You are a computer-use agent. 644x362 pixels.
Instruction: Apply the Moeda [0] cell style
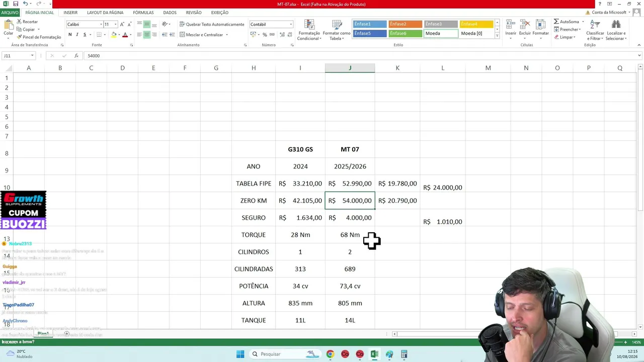[x=476, y=34]
